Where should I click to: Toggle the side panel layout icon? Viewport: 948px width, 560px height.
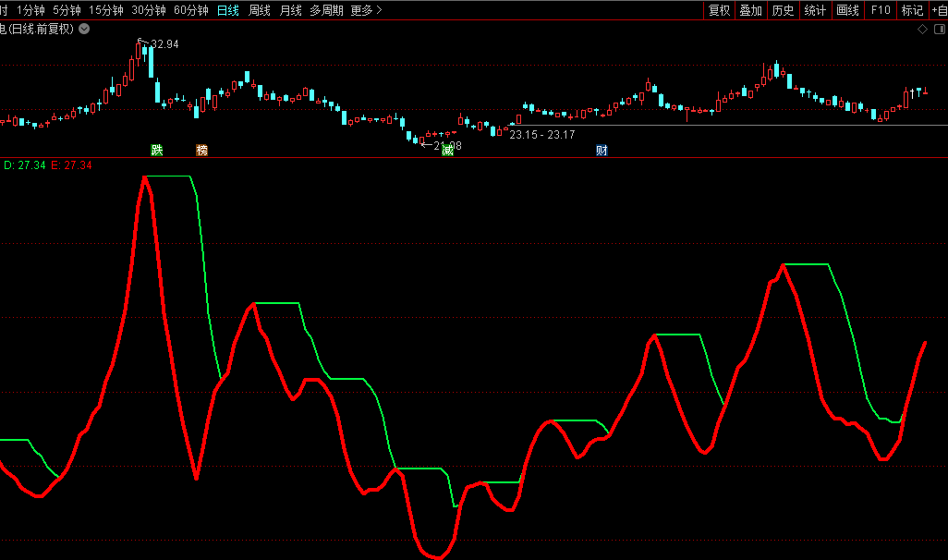938,30
